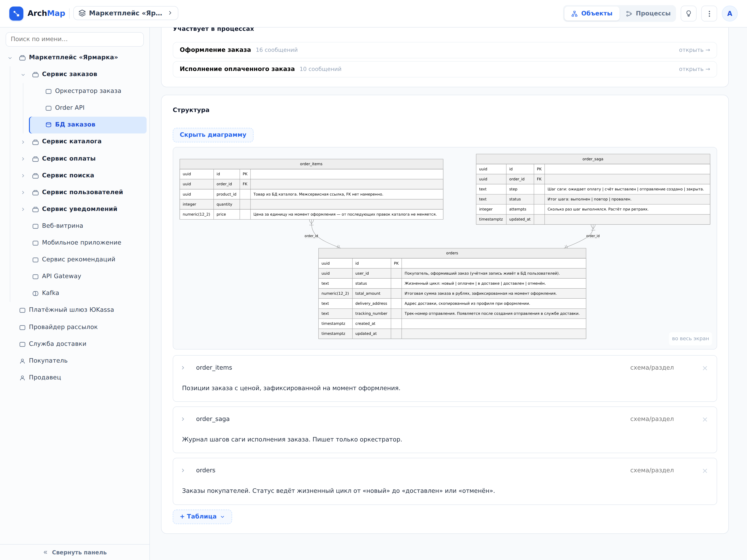Screen dimensions: 747x560
Task: Click the double-chevron collapse panel icon
Action: (45, 552)
